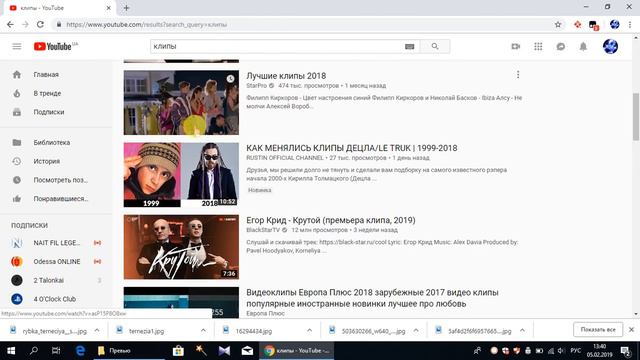Click the red extension icon in Chrome toolbar
This screenshot has width=640, height=360.
[x=577, y=24]
